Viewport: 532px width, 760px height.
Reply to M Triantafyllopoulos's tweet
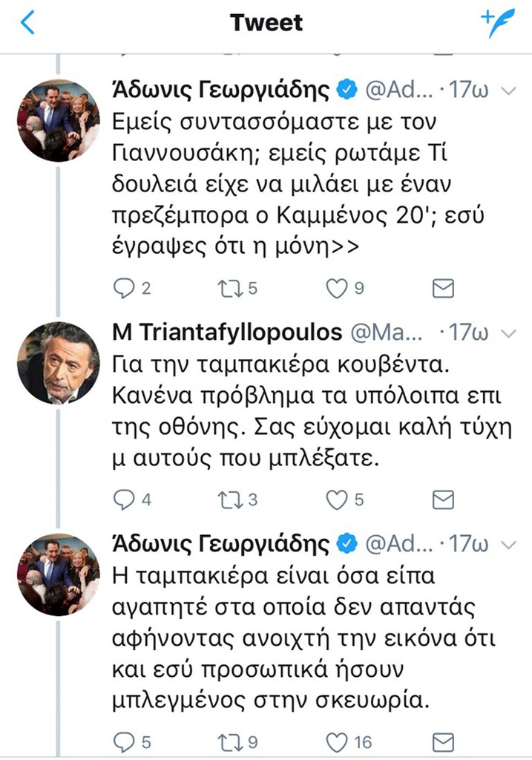pos(124,500)
